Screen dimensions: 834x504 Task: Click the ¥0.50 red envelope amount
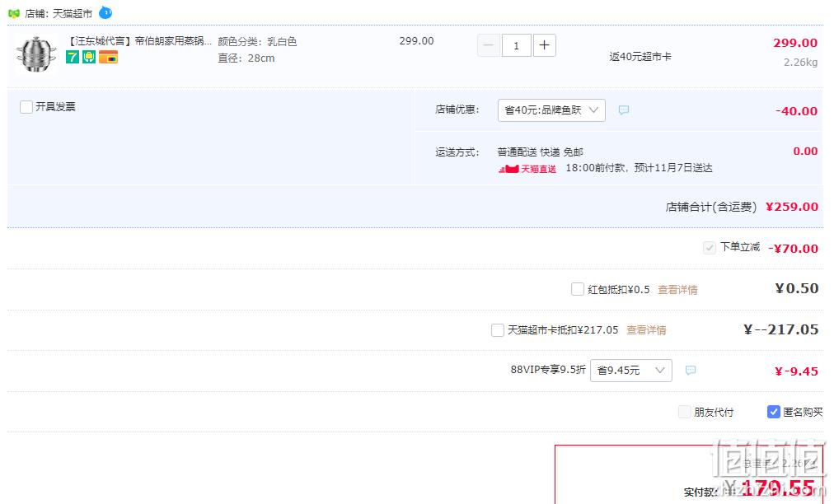pyautogui.click(x=797, y=288)
